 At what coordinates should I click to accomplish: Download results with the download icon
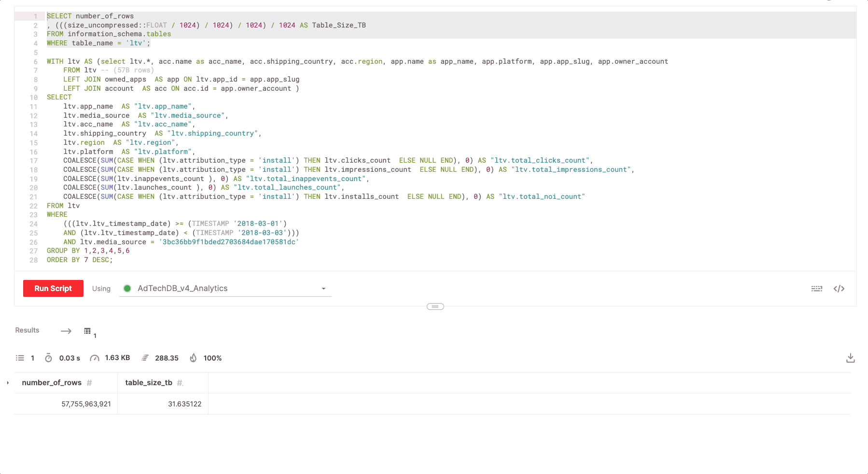pyautogui.click(x=851, y=358)
